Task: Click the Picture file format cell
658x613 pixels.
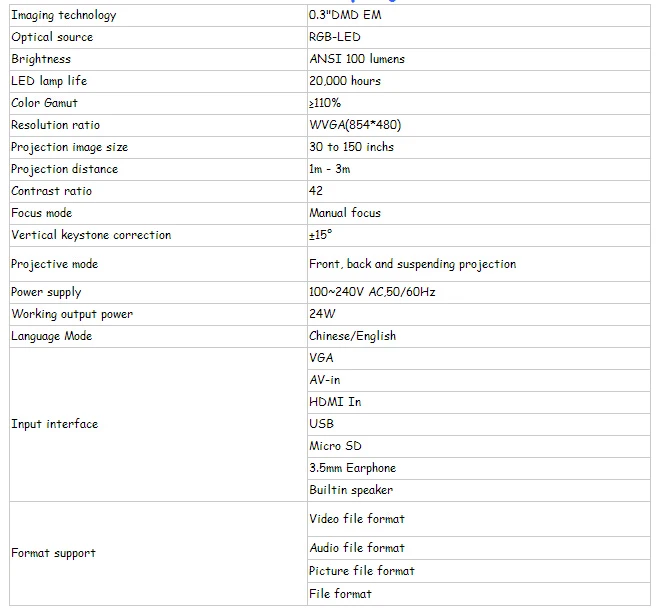Action: coord(479,571)
